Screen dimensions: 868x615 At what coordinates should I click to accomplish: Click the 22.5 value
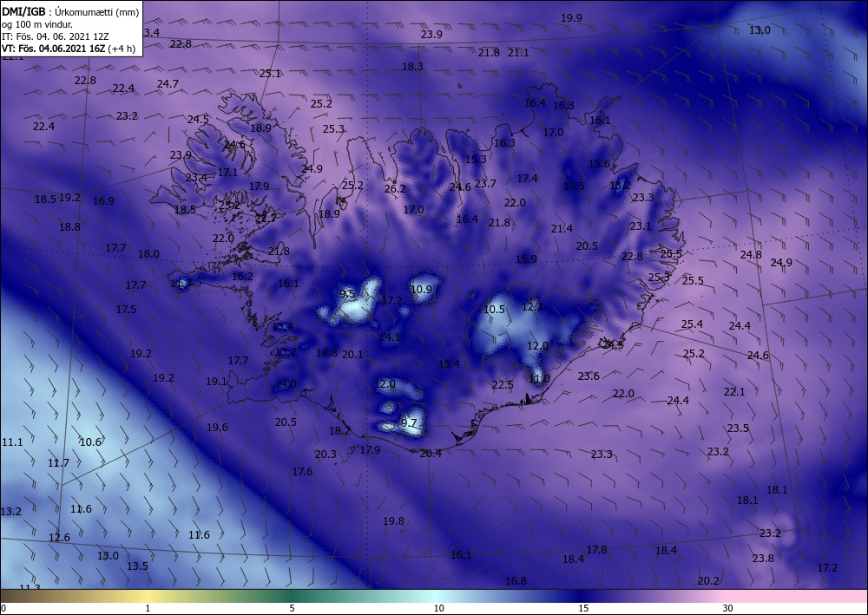pyautogui.click(x=503, y=384)
